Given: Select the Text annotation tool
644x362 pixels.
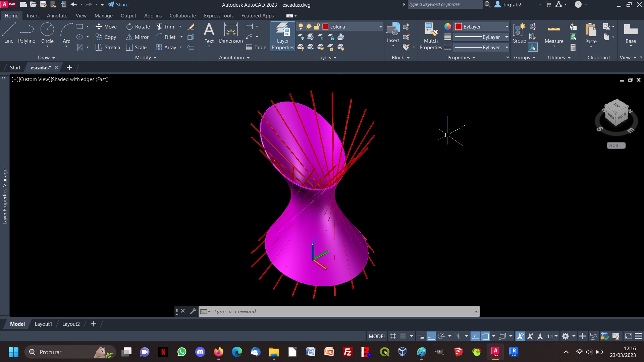Looking at the screenshot, I should (209, 33).
